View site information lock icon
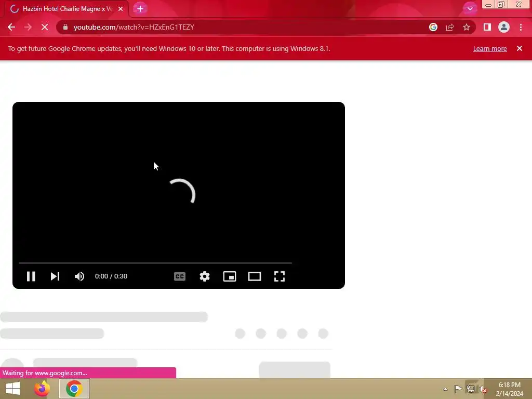The width and height of the screenshot is (532, 399). pyautogui.click(x=65, y=27)
